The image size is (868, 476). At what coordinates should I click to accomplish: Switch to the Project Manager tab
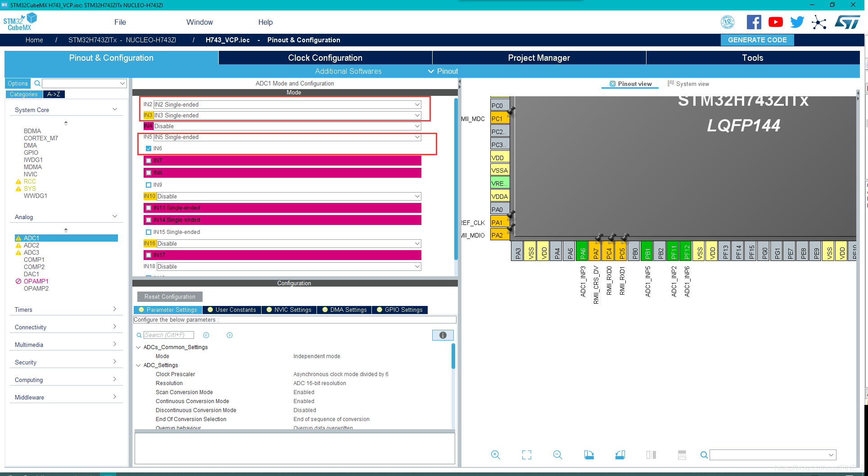click(539, 58)
